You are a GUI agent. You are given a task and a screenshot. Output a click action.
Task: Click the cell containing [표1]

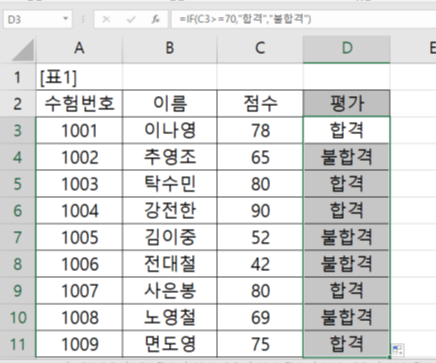point(79,77)
